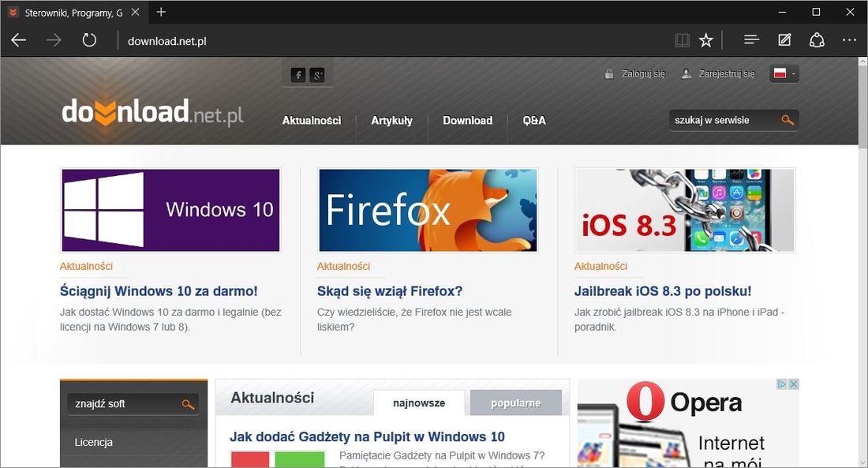The width and height of the screenshot is (868, 468).
Task: Open new tab with plus button
Action: pos(161,12)
